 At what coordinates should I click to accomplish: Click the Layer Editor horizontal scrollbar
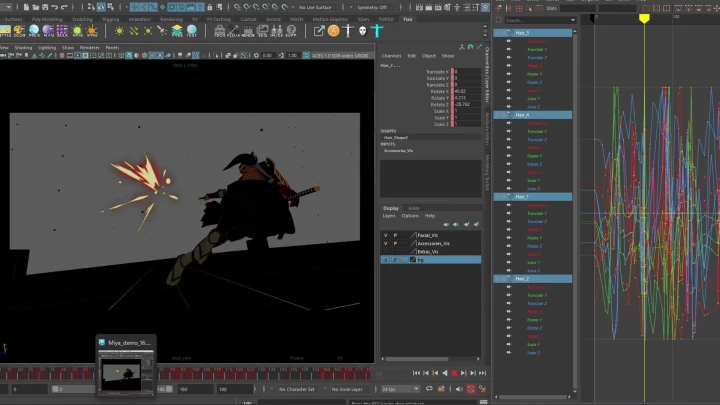tap(416, 359)
